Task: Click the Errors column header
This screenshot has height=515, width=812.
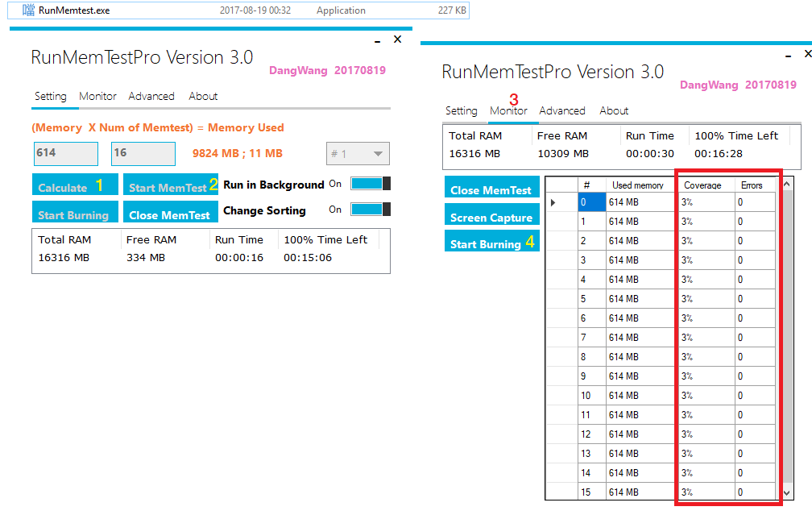Action: pos(755,185)
